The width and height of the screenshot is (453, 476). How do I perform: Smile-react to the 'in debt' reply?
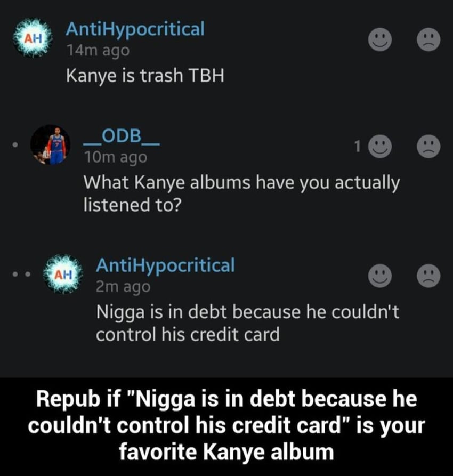coord(380,276)
